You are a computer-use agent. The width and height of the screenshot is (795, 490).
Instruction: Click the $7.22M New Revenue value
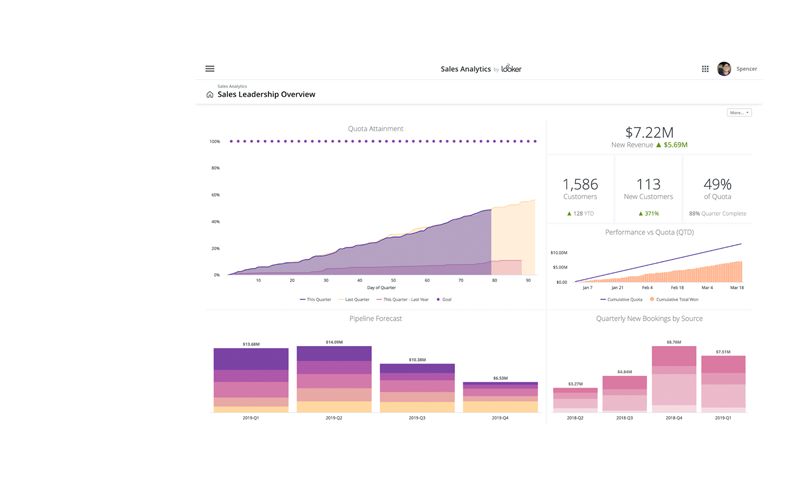(x=649, y=132)
